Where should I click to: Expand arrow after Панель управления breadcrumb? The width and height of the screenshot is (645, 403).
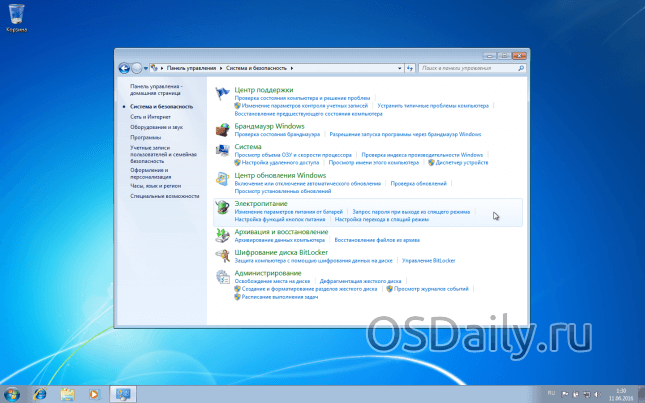[221, 68]
